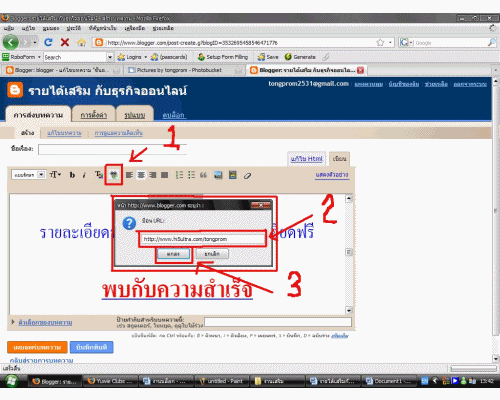Reload the page with Firefox refresh icon
This screenshot has height=400, width=500.
[48, 42]
